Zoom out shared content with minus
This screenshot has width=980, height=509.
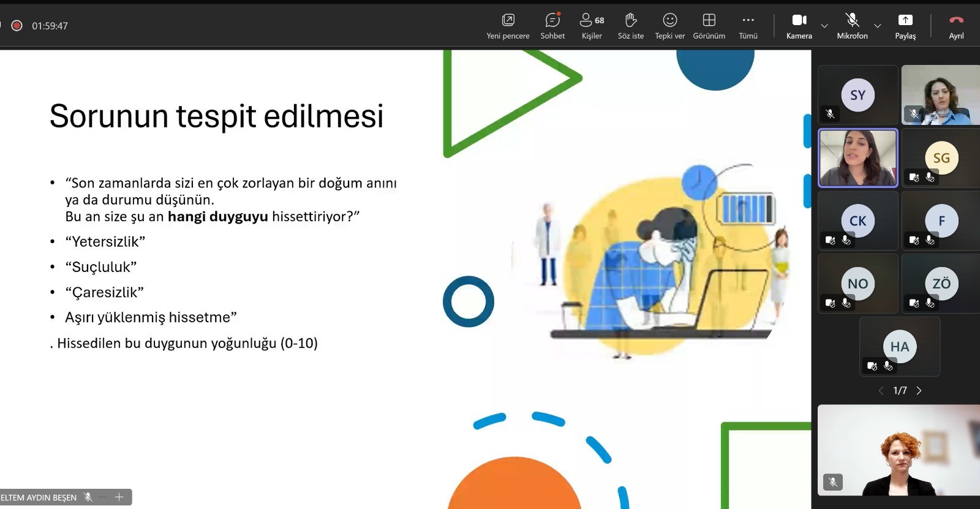[x=103, y=497]
